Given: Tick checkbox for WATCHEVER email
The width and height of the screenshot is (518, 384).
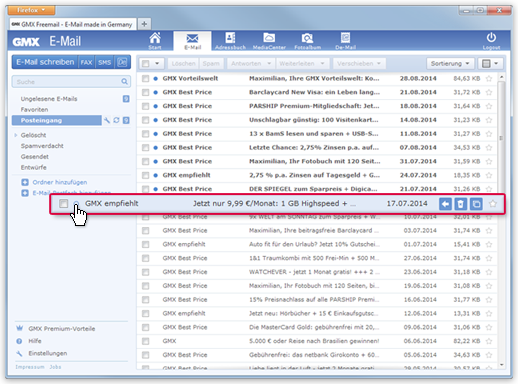Looking at the screenshot, I should click(145, 272).
